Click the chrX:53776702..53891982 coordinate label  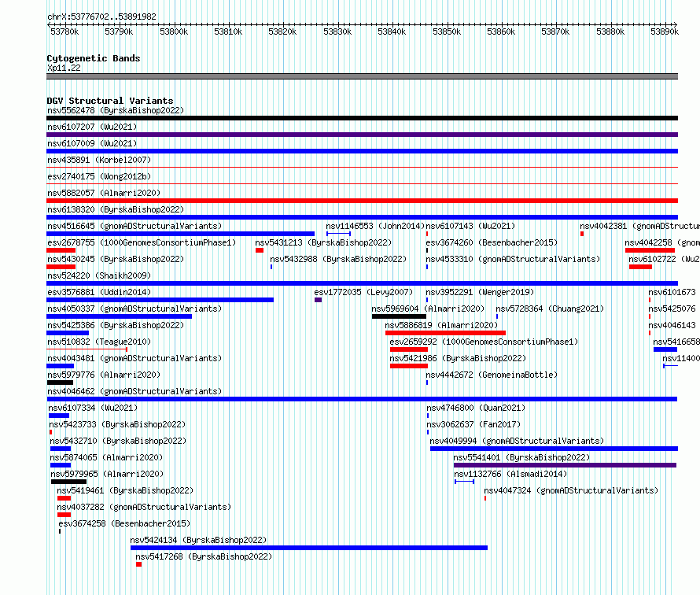pos(101,17)
